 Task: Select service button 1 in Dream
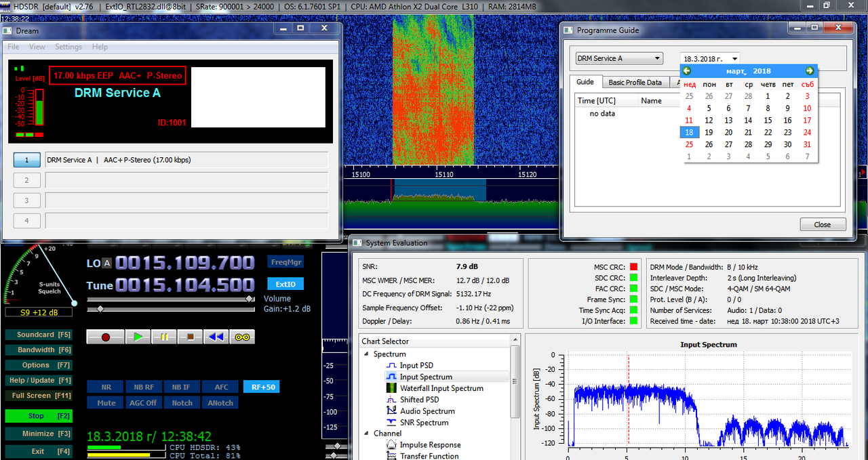pos(27,160)
